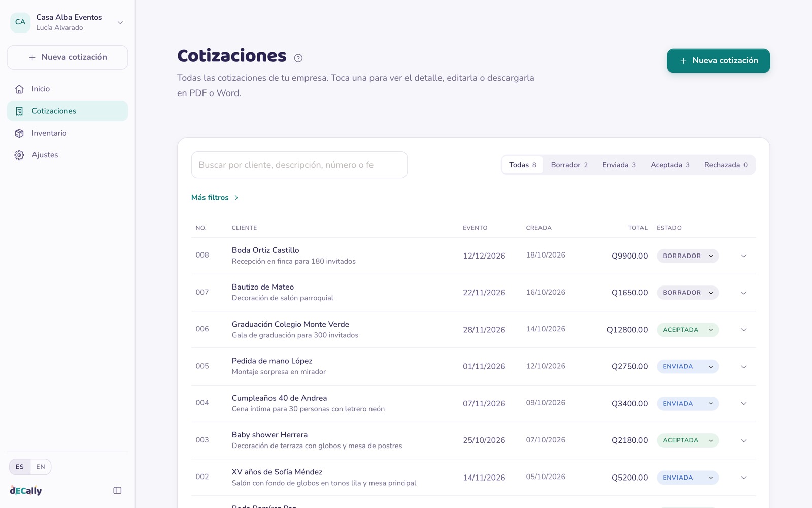Open status dropdown for Bautizo de Mateo
This screenshot has width=812, height=508.
687,293
